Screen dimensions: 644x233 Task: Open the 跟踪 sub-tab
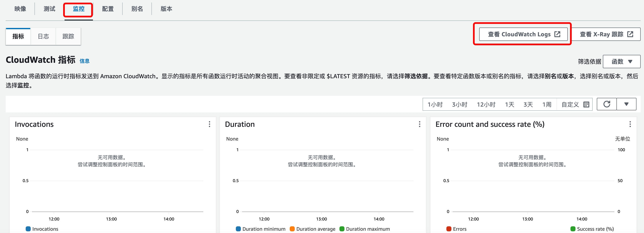(x=68, y=37)
